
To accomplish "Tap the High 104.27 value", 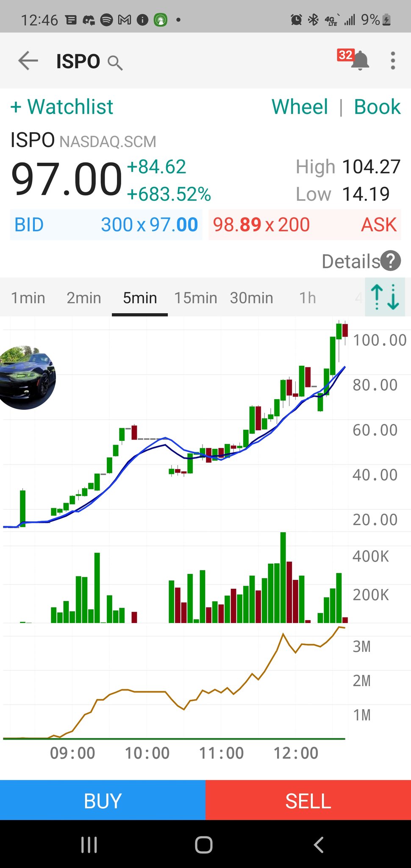I will [x=371, y=167].
